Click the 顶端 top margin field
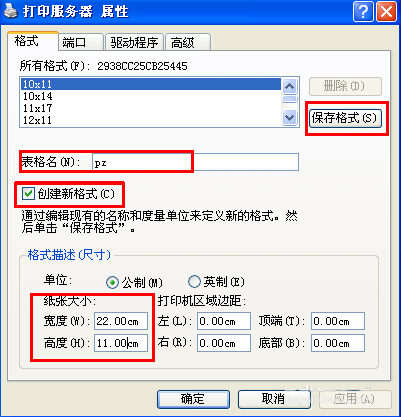 (338, 321)
